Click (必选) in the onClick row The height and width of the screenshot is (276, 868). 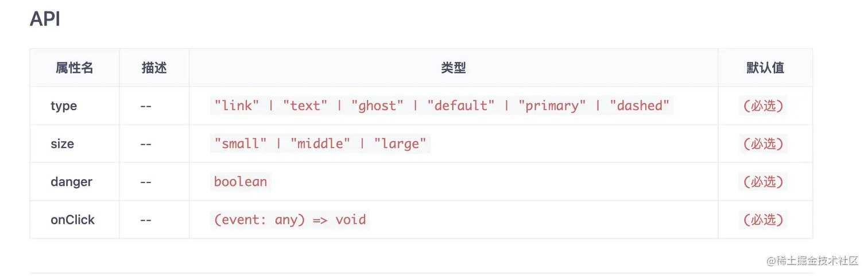[763, 220]
